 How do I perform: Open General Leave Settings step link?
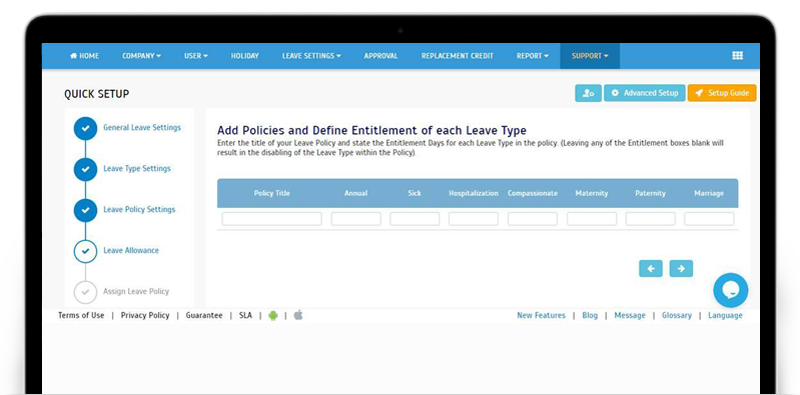click(142, 128)
